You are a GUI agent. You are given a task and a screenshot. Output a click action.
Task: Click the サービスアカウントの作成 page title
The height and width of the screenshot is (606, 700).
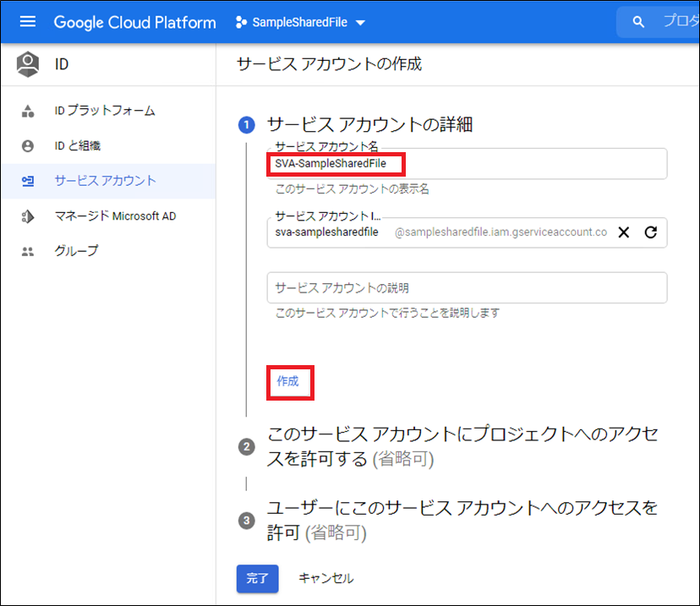[x=329, y=64]
